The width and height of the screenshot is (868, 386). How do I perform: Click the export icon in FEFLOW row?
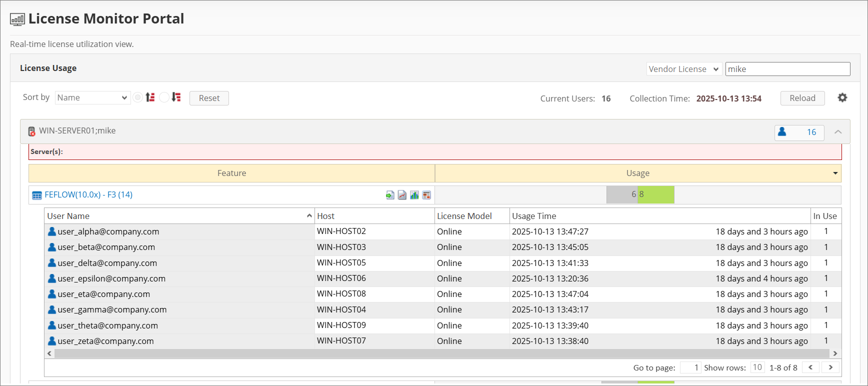[390, 195]
